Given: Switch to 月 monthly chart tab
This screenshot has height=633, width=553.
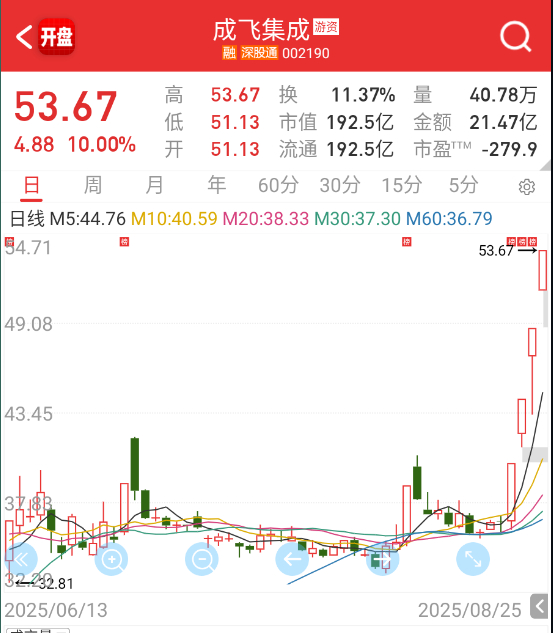Looking at the screenshot, I should [x=155, y=186].
